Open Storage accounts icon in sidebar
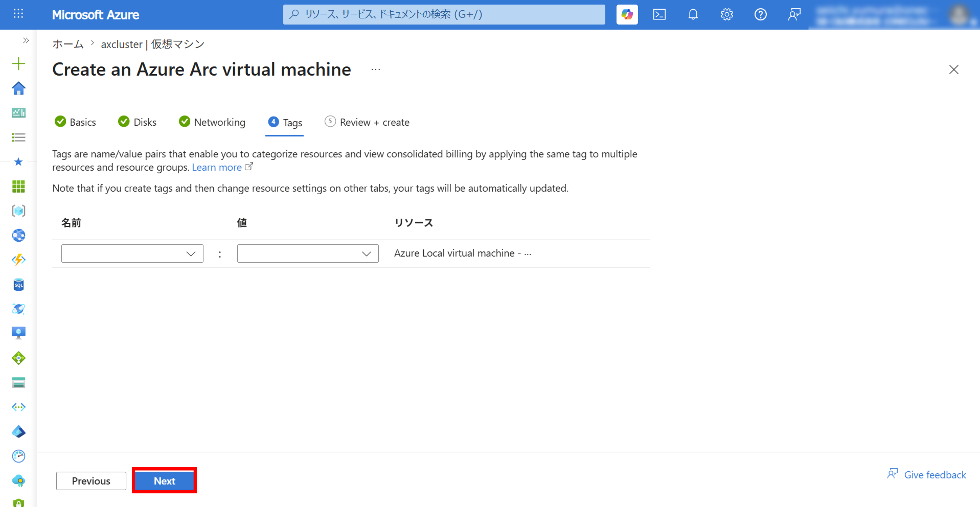Image resolution: width=980 pixels, height=507 pixels. click(x=18, y=382)
